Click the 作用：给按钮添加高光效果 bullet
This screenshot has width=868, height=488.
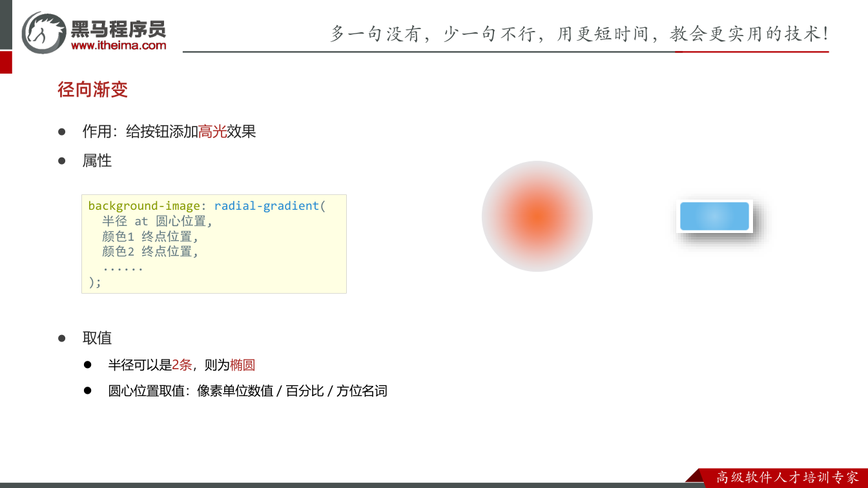coord(169,132)
